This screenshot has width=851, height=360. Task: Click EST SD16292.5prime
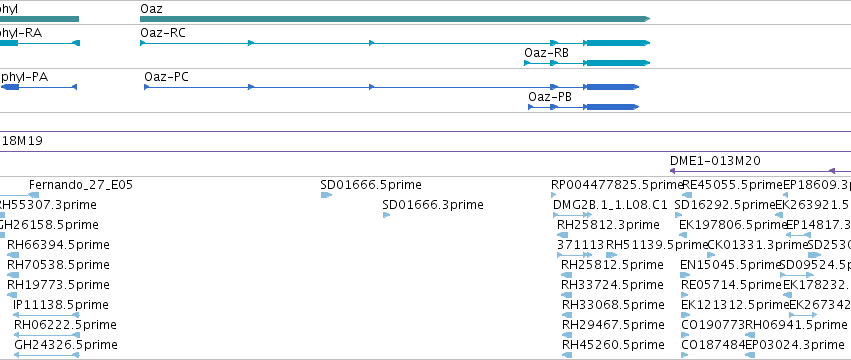point(725,205)
